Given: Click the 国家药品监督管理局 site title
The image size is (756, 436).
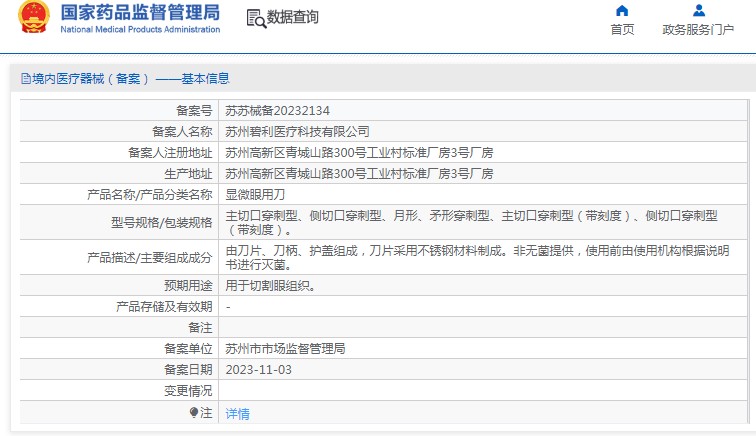Looking at the screenshot, I should pyautogui.click(x=140, y=13).
